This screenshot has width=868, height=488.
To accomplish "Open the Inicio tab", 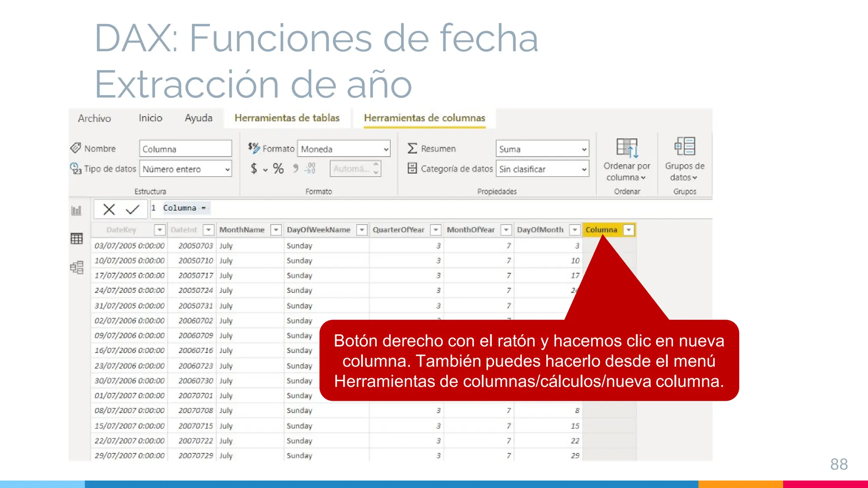I will coord(150,118).
